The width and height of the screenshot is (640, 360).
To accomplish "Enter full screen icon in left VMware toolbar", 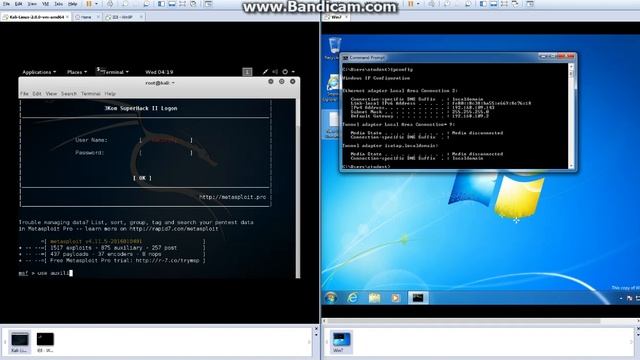I will click(x=182, y=4).
